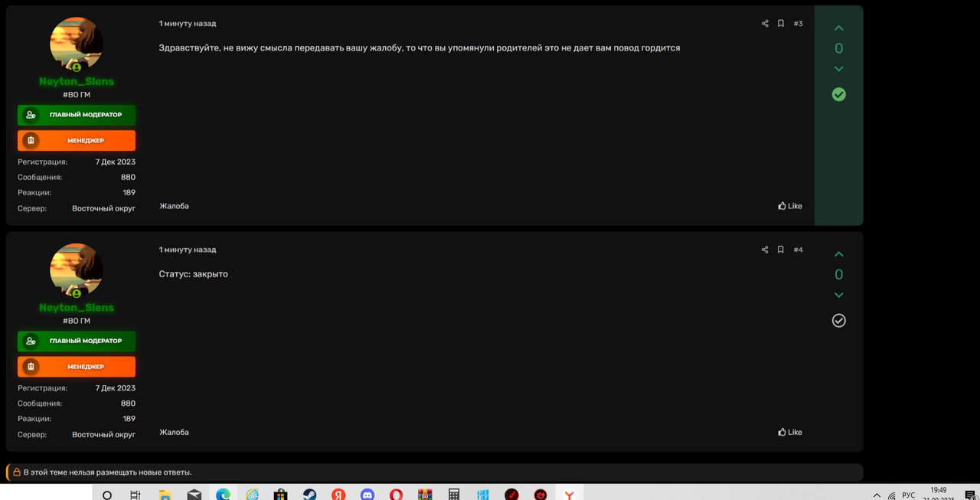Open network status in system tray
980x500 pixels.
point(892,495)
